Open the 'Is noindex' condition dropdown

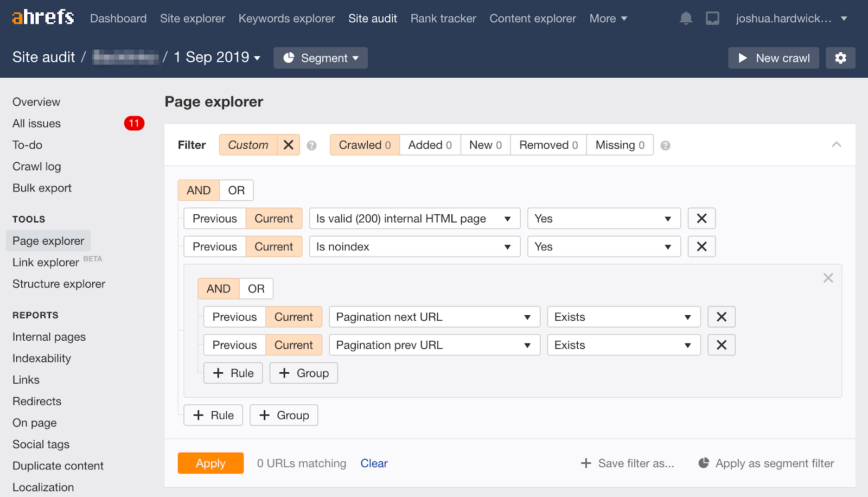[x=414, y=246]
